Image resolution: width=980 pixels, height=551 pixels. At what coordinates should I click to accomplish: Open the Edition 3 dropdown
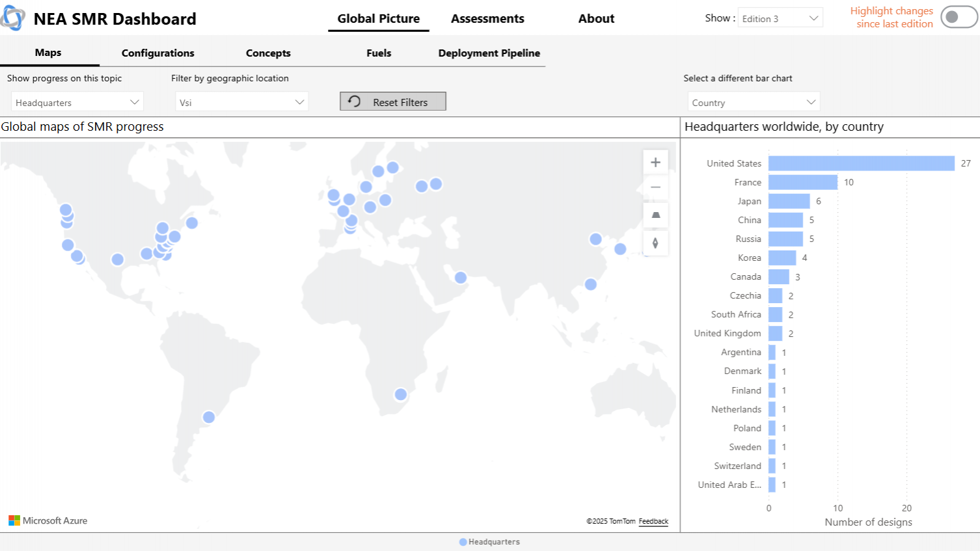[x=780, y=18]
